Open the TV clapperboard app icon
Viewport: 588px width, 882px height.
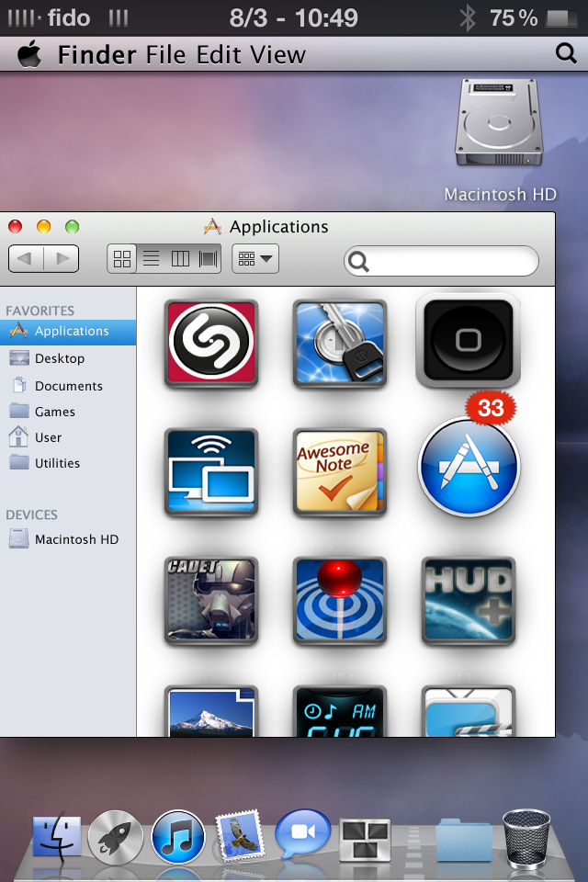tap(469, 711)
